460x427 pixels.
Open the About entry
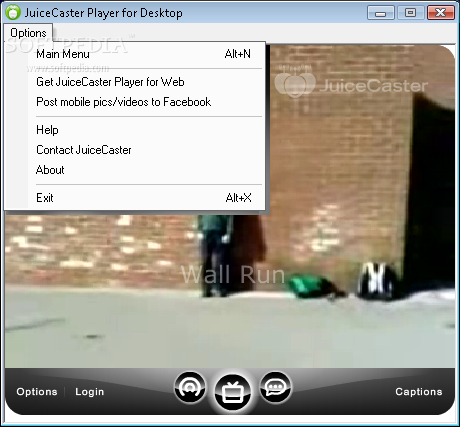tap(135, 170)
